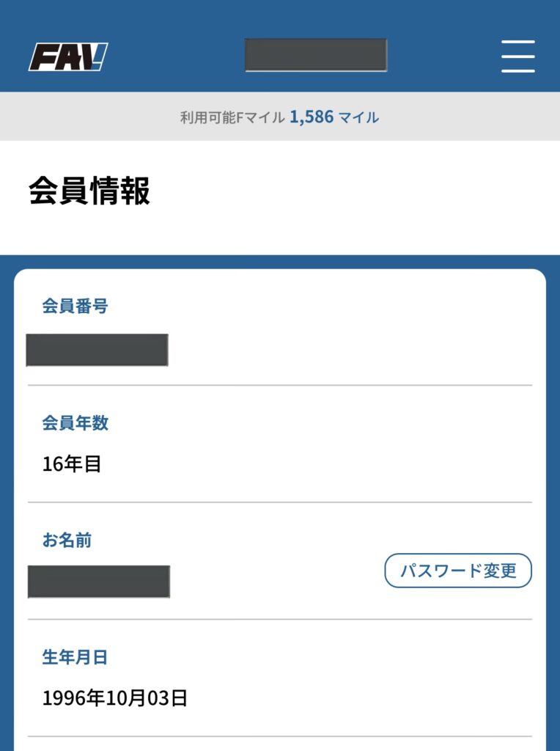Tap the マイル unit text in mile bar
Viewport: 560px width, 751px height.
point(358,117)
